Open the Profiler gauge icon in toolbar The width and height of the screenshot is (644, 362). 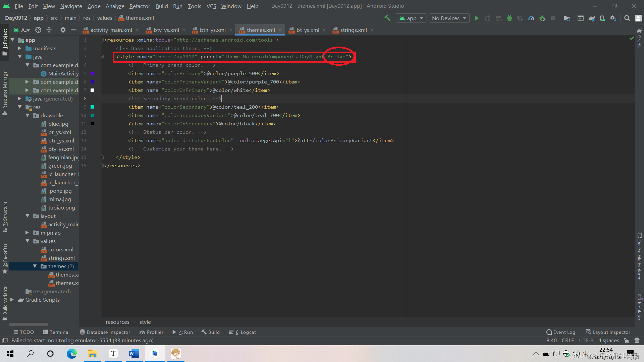[x=531, y=18]
